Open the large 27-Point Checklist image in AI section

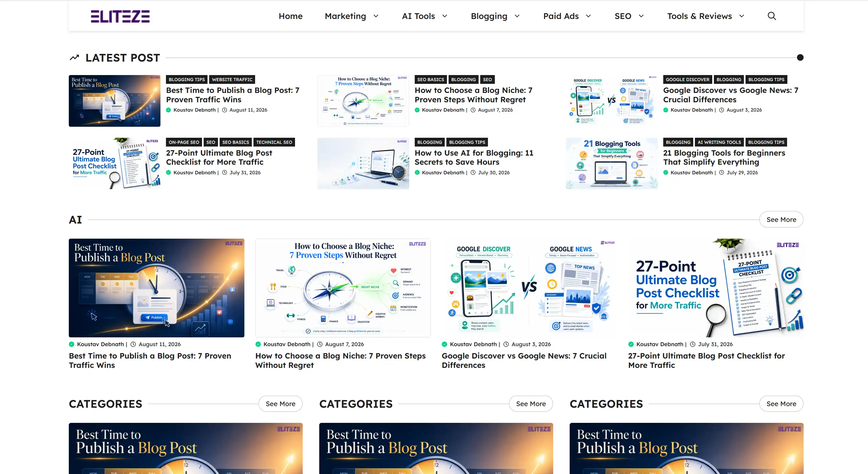[x=716, y=288]
